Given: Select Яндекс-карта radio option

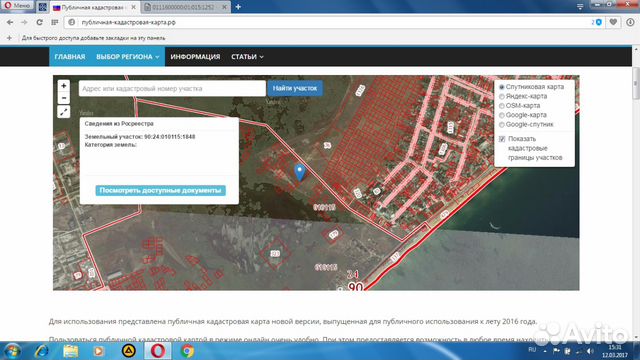Looking at the screenshot, I should 502,96.
